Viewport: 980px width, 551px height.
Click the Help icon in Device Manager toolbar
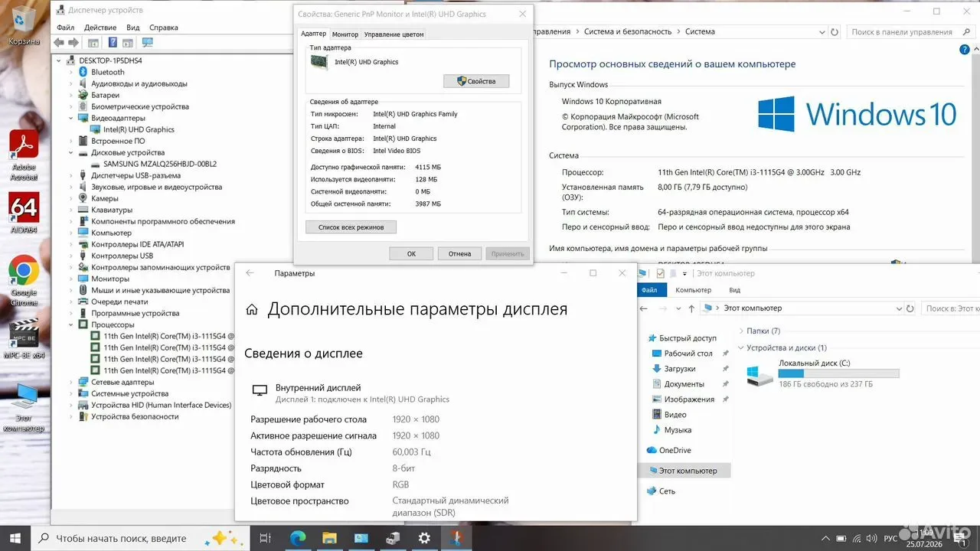tap(112, 43)
